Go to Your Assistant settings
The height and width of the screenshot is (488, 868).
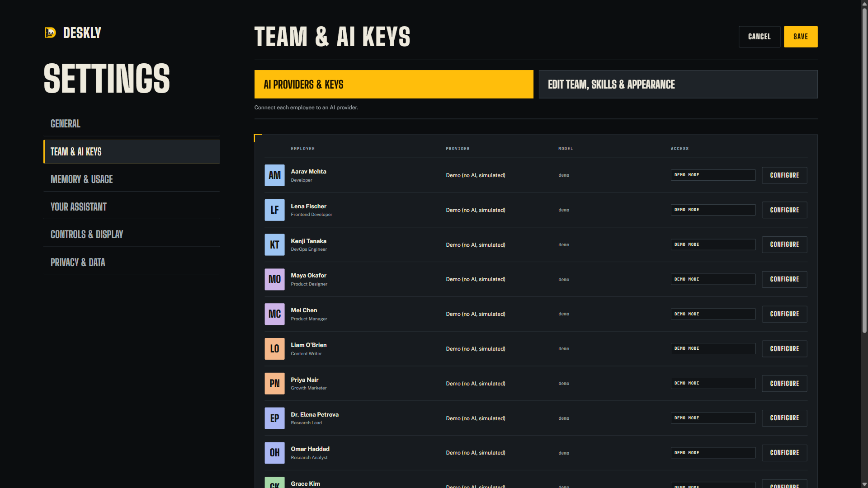pos(132,207)
